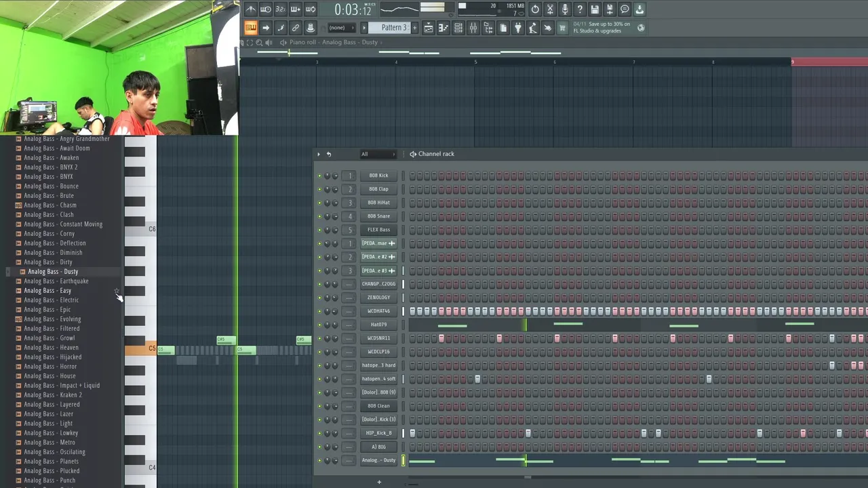Click the orange pattern mode icon

(250, 28)
